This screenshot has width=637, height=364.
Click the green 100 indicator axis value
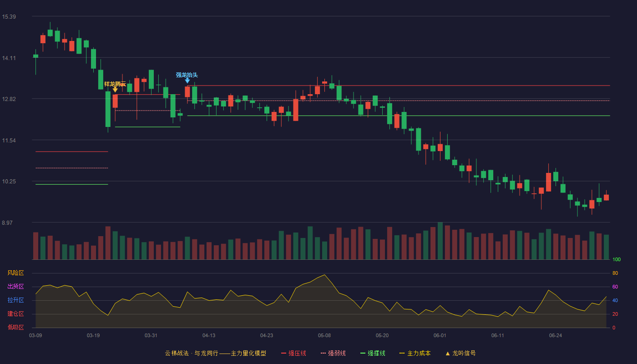coord(617,260)
